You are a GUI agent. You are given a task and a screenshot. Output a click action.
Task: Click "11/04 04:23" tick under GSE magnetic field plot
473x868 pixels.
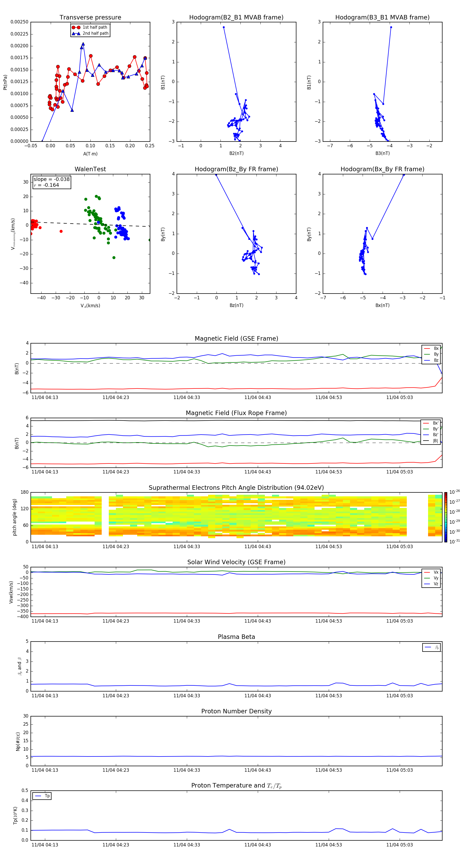pos(115,397)
